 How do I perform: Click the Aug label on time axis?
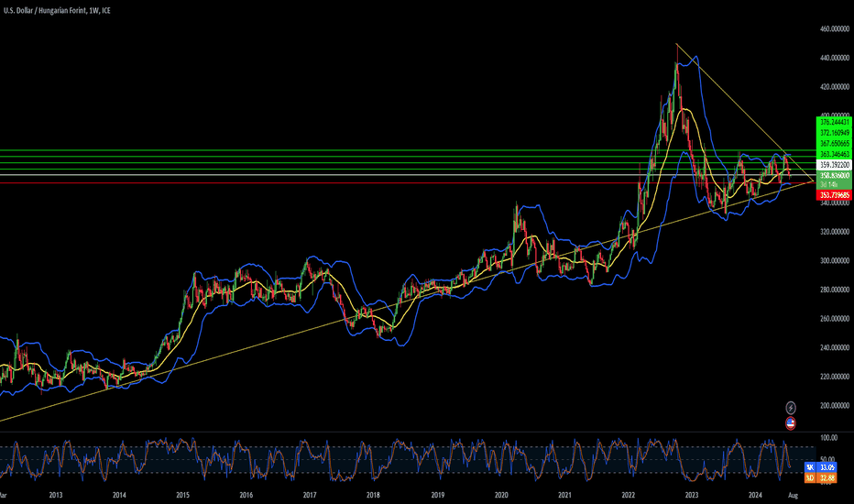(793, 495)
